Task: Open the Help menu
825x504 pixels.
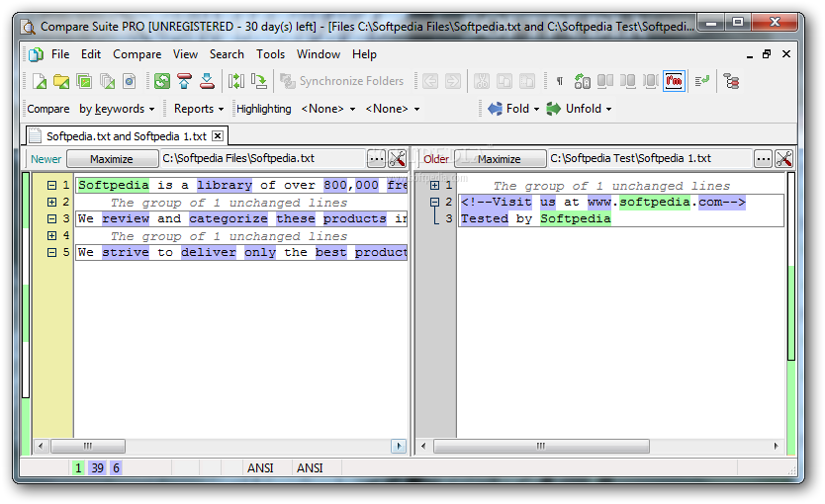Action: click(364, 54)
